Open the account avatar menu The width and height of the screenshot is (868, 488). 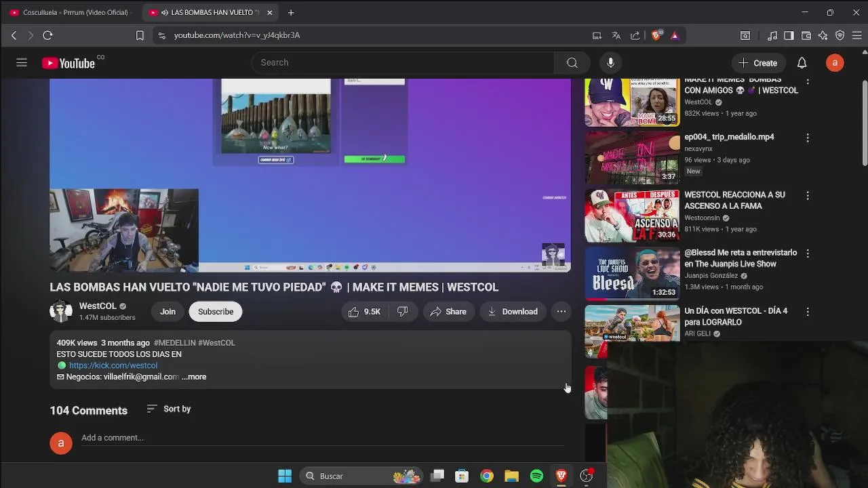coord(835,63)
